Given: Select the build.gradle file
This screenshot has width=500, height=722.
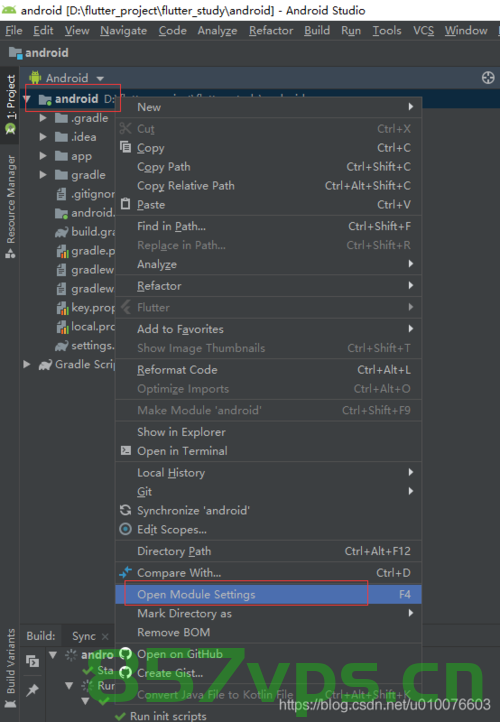Looking at the screenshot, I should (85, 232).
